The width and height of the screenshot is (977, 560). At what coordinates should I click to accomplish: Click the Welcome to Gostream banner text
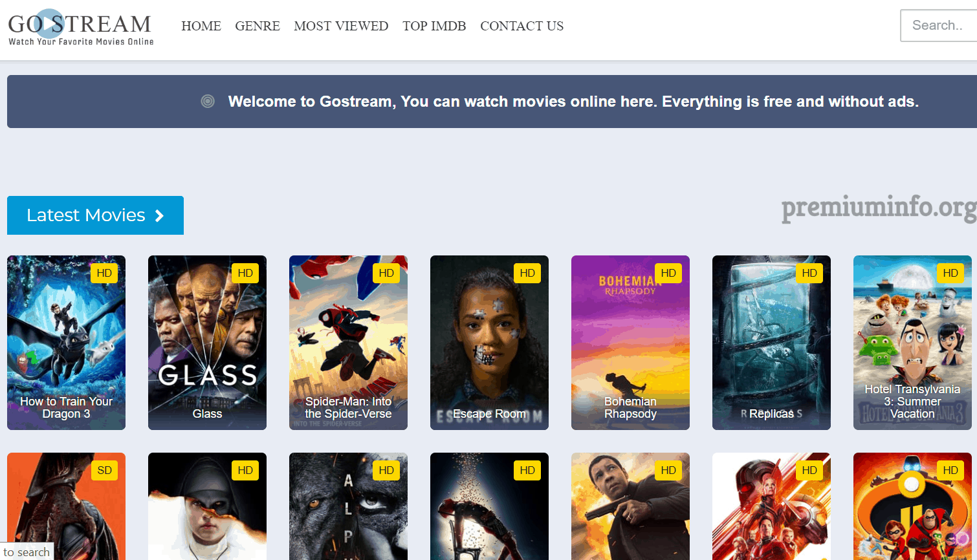click(573, 102)
